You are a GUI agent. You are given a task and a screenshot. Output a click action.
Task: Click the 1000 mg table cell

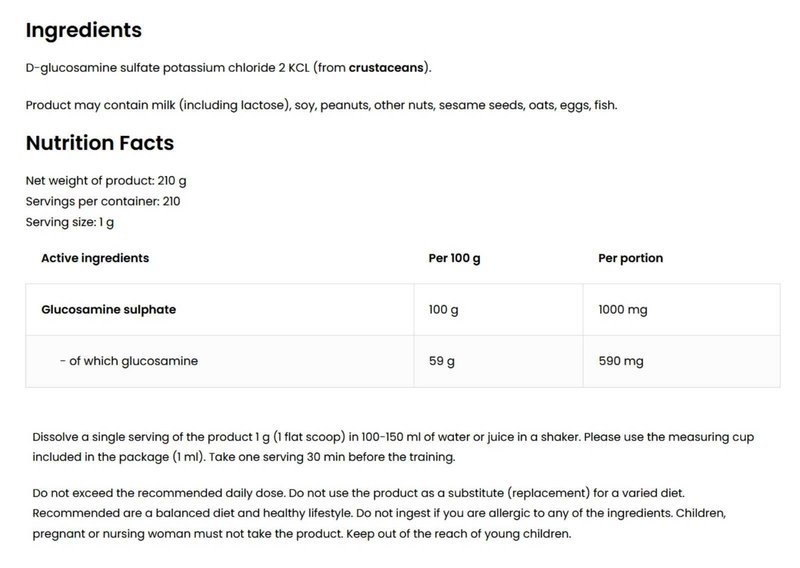(x=622, y=310)
